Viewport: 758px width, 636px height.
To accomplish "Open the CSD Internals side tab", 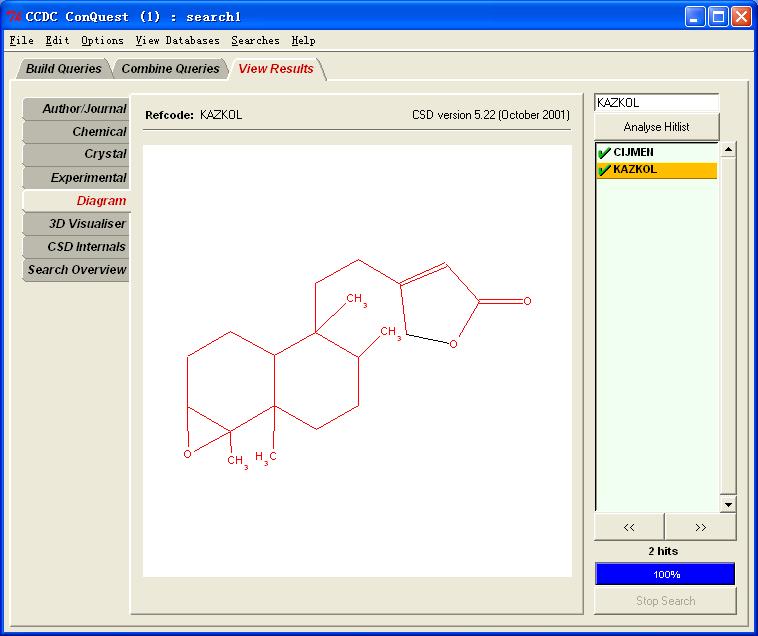I will pyautogui.click(x=76, y=246).
